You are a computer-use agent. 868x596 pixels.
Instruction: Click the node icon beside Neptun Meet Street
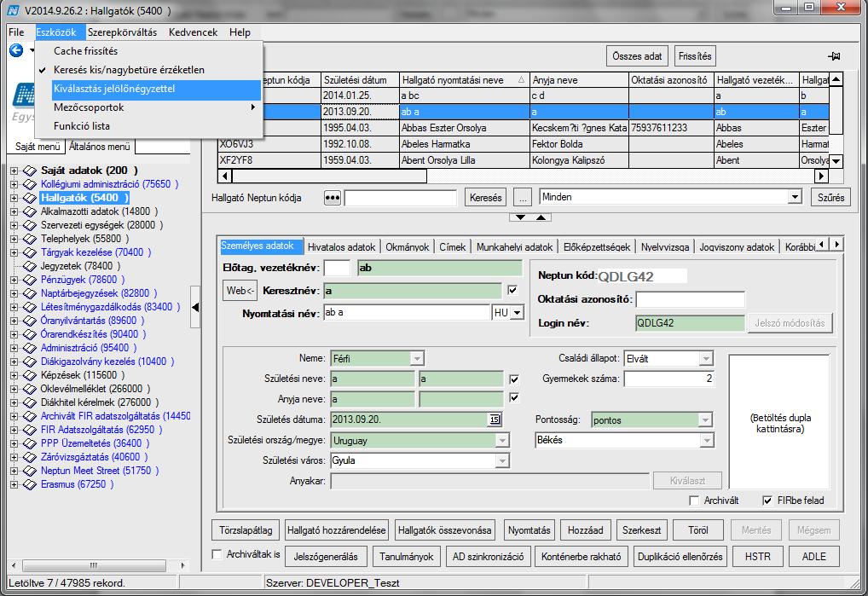30,471
